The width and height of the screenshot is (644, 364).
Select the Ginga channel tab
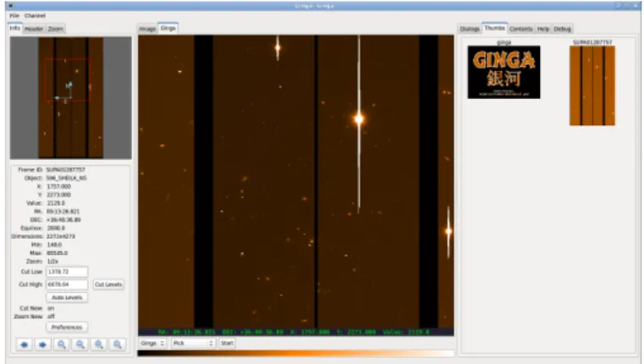tap(168, 28)
